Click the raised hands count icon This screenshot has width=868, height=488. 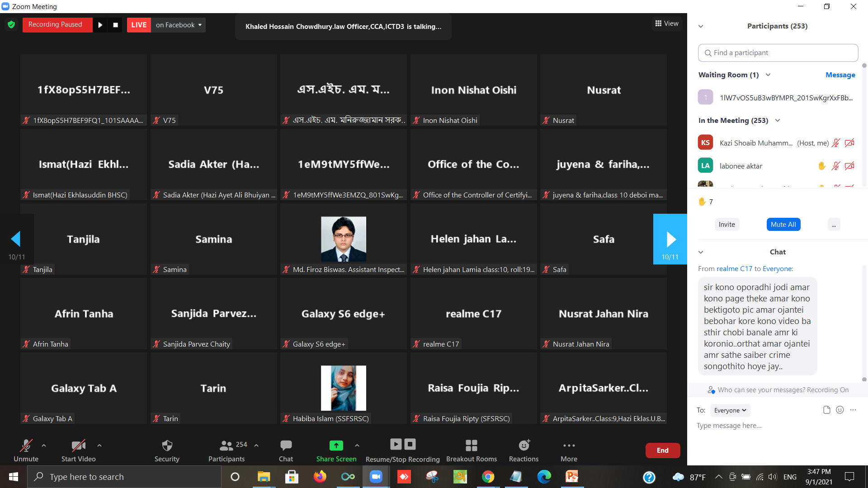tap(702, 202)
